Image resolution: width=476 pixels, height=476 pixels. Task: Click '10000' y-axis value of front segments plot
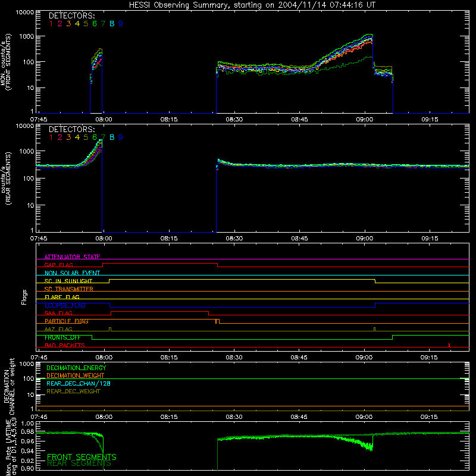click(25, 12)
